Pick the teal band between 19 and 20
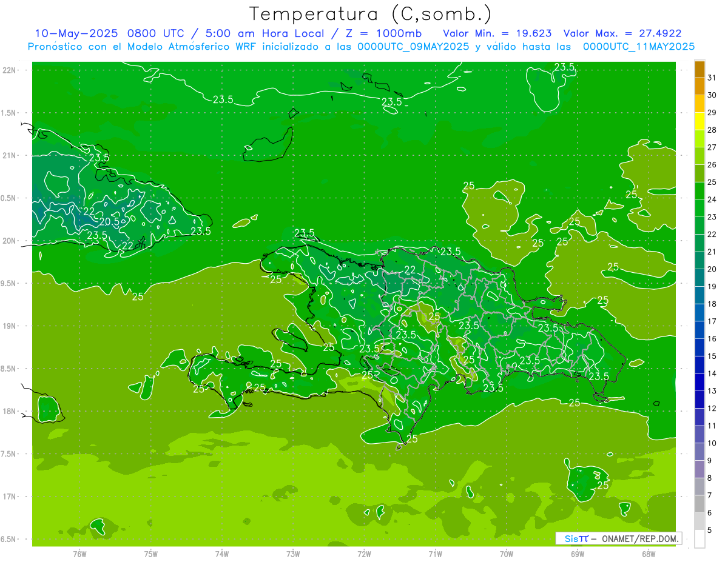 (699, 278)
